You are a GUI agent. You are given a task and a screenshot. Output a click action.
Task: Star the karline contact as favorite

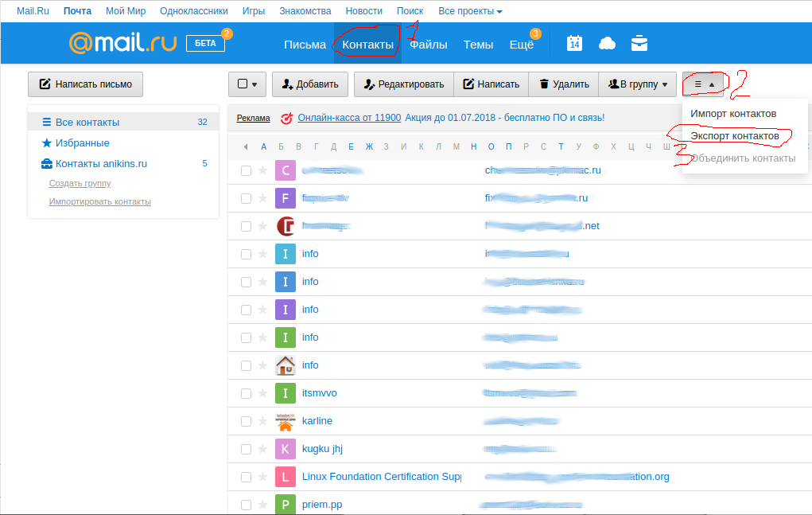(263, 421)
